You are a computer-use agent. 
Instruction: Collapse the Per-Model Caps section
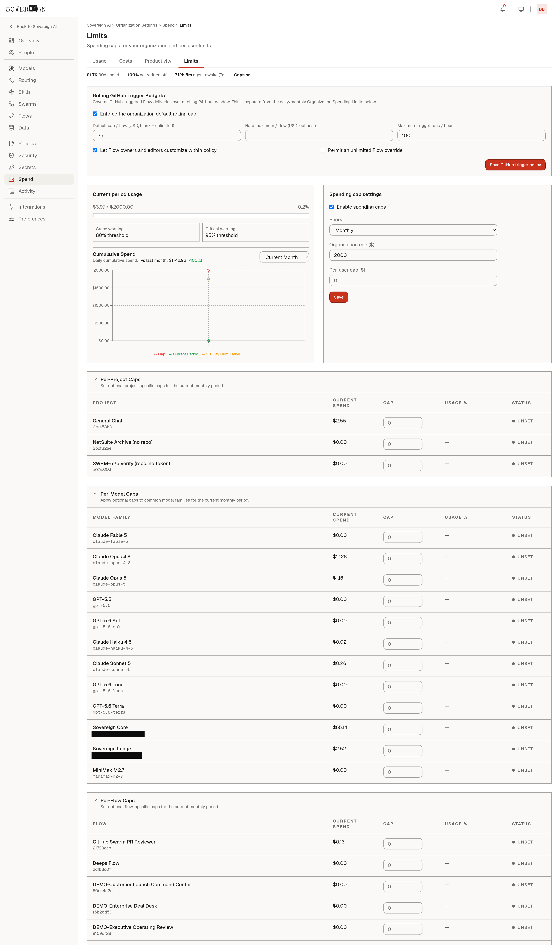pos(95,493)
